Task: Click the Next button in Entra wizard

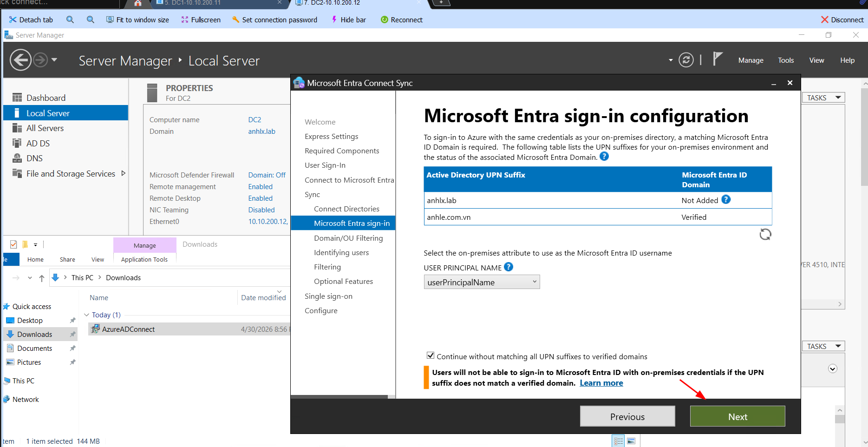Action: 737,416
